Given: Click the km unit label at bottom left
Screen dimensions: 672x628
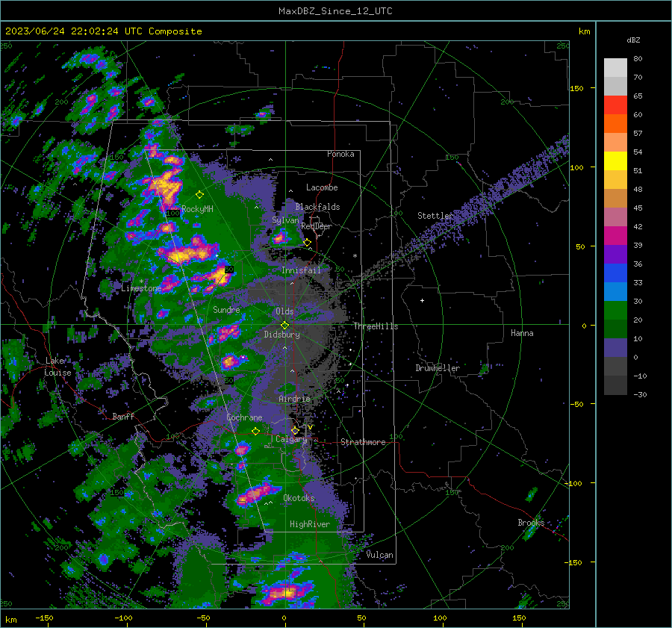Looking at the screenshot, I should pyautogui.click(x=11, y=620).
